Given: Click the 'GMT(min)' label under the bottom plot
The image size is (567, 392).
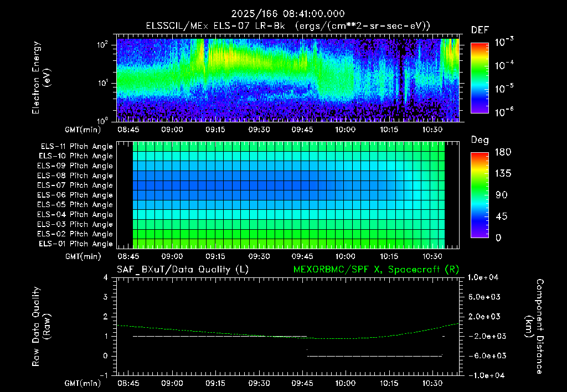Looking at the screenshot, I should click(x=83, y=383).
